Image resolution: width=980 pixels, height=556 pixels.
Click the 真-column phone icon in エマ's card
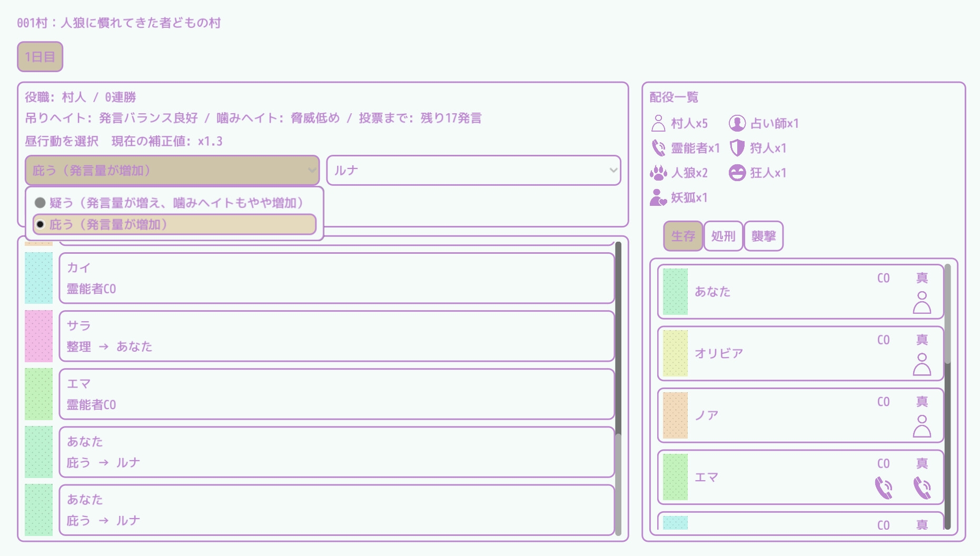922,488
